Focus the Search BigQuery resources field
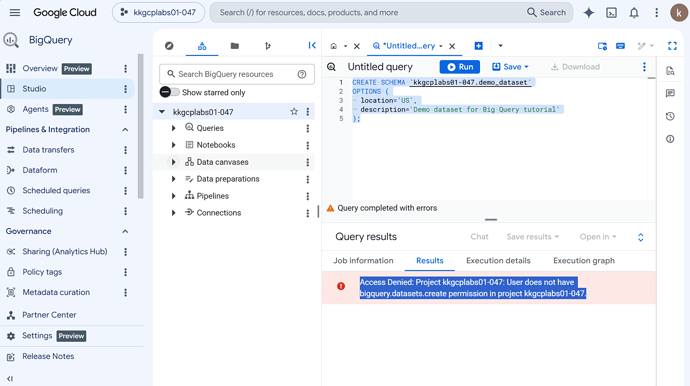 [x=237, y=74]
